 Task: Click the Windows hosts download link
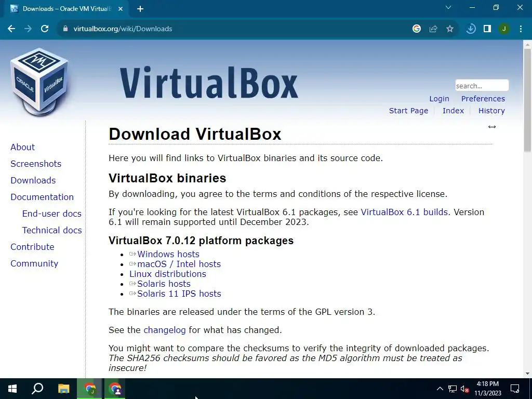pyautogui.click(x=168, y=254)
